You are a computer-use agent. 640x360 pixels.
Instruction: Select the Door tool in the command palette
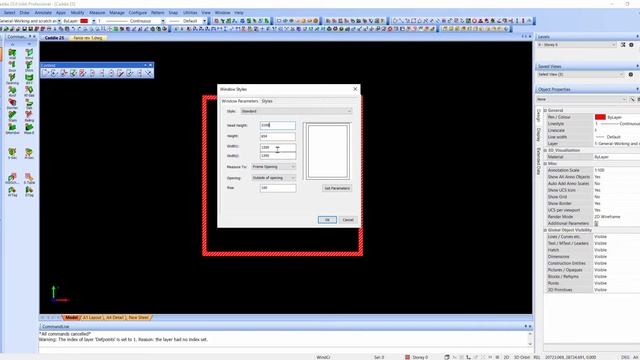coord(12,65)
